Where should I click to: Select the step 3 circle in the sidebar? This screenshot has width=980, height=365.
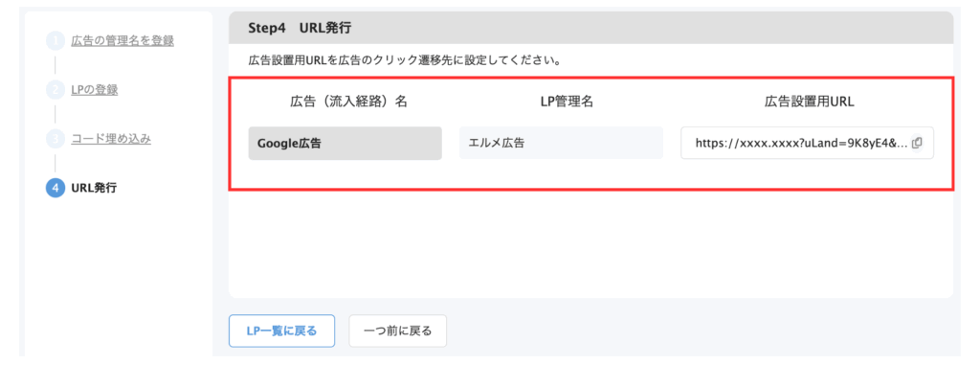coord(55,139)
